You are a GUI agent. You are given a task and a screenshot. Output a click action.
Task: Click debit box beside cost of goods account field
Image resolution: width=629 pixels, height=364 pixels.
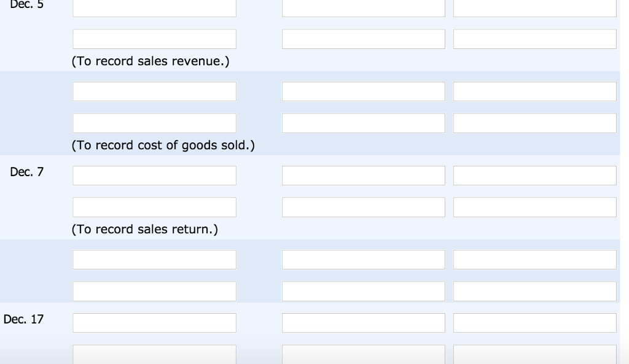pyautogui.click(x=363, y=91)
